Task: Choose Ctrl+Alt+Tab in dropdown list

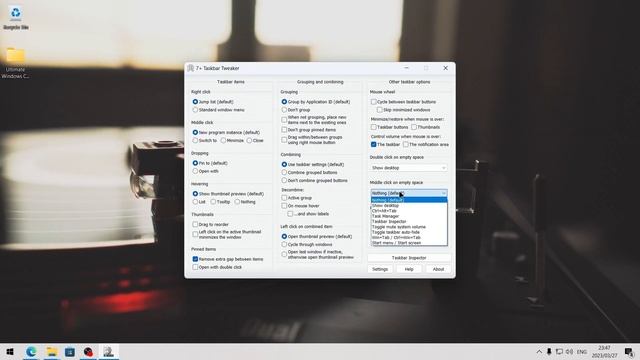Action: (409, 211)
